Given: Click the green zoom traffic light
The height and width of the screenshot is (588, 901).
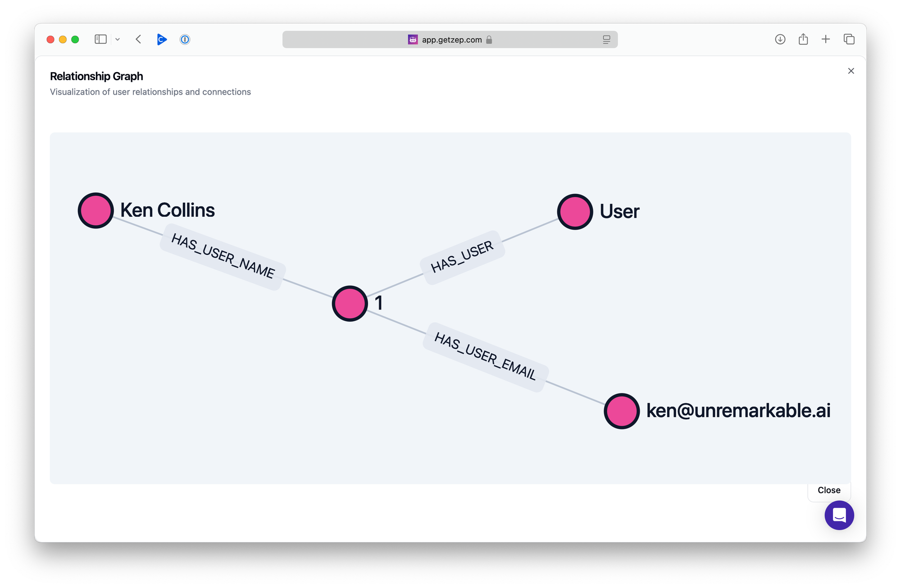Looking at the screenshot, I should [75, 39].
